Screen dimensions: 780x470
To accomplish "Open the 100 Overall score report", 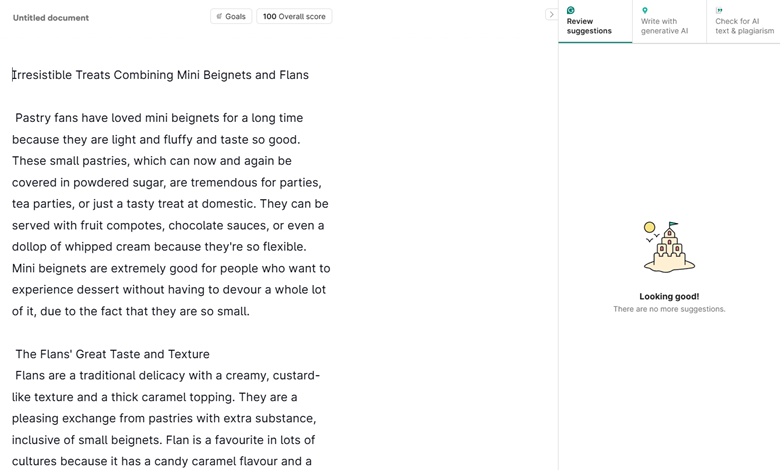I will 294,16.
